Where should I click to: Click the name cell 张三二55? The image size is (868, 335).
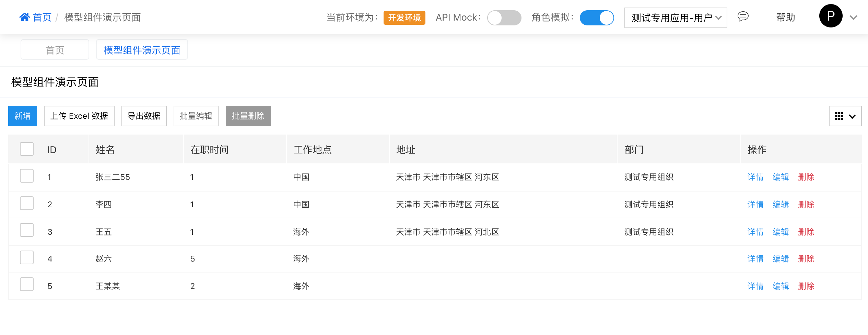(113, 177)
